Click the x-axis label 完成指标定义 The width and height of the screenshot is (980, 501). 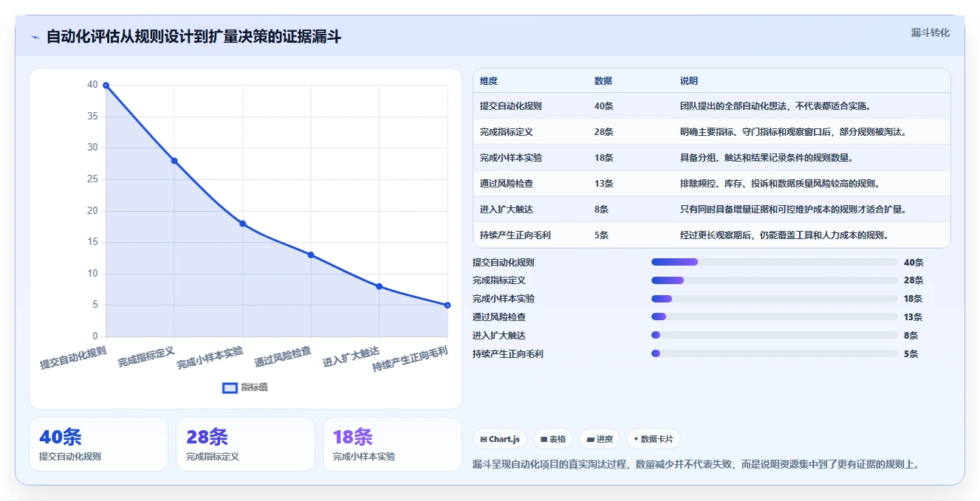[146, 357]
